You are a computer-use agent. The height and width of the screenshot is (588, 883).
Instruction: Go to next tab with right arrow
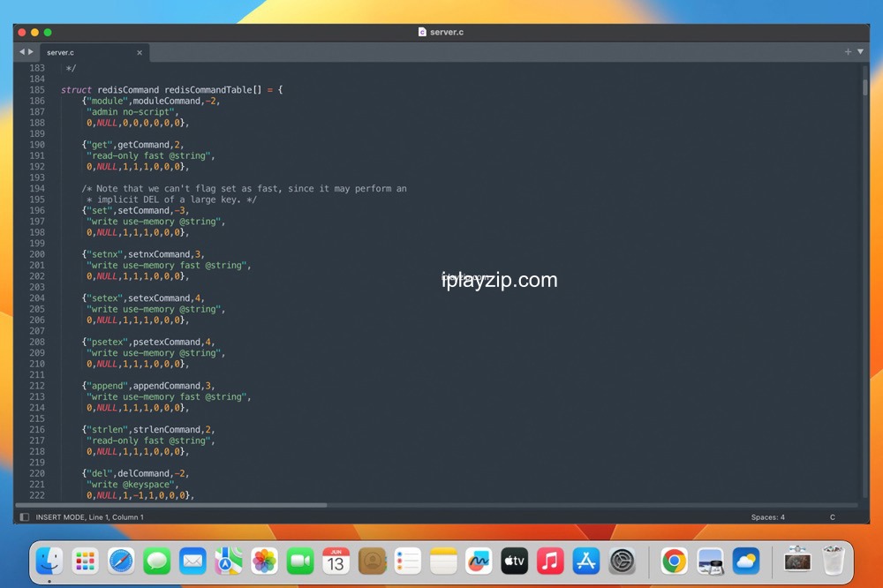[30, 52]
